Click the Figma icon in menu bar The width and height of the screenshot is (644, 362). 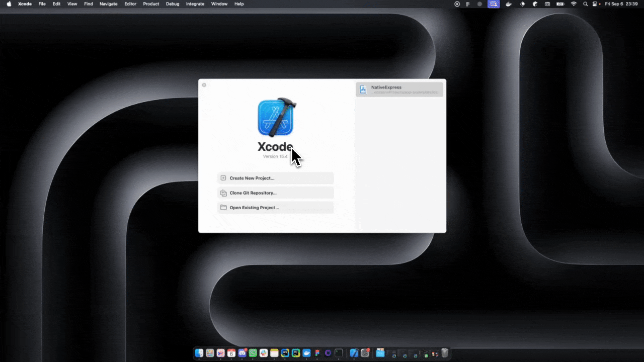[468, 4]
